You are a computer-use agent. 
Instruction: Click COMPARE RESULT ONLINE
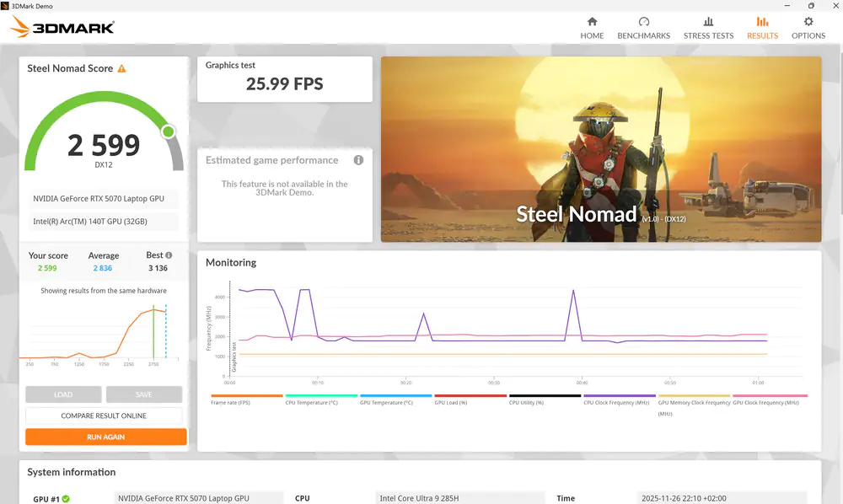(105, 416)
